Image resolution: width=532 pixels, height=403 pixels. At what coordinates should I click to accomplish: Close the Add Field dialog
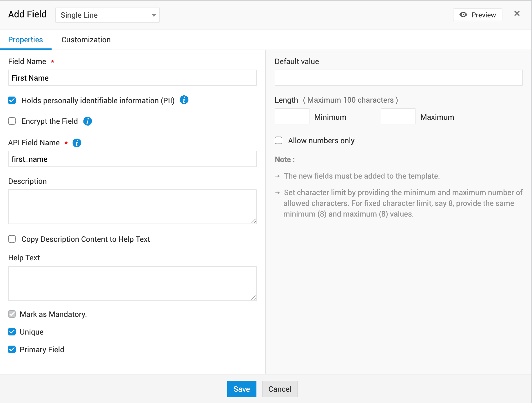click(517, 14)
